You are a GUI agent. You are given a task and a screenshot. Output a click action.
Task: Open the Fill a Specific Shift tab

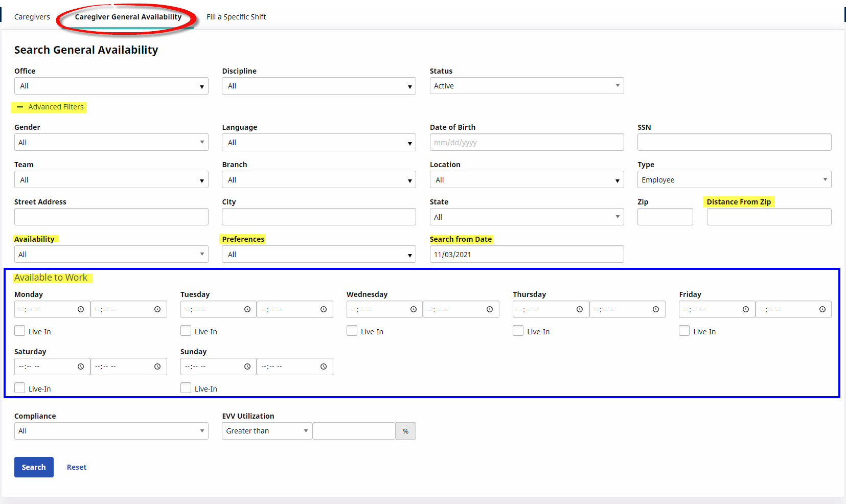(236, 17)
